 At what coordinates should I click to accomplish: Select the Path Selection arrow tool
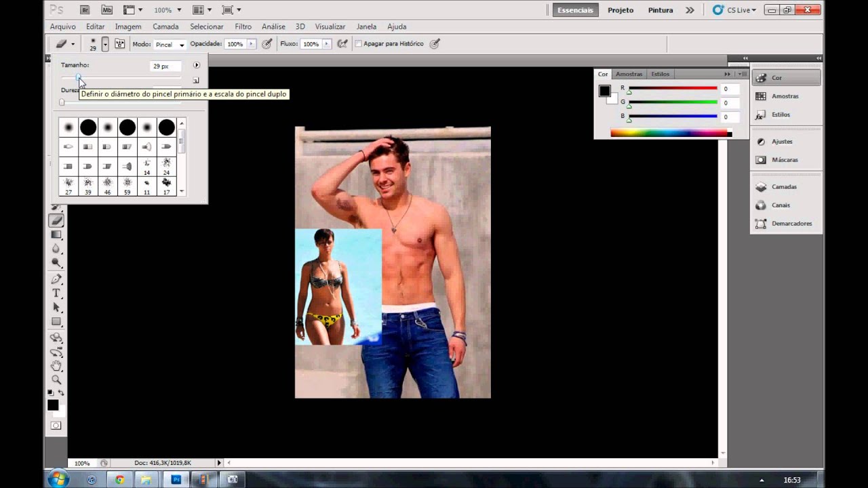[56, 308]
